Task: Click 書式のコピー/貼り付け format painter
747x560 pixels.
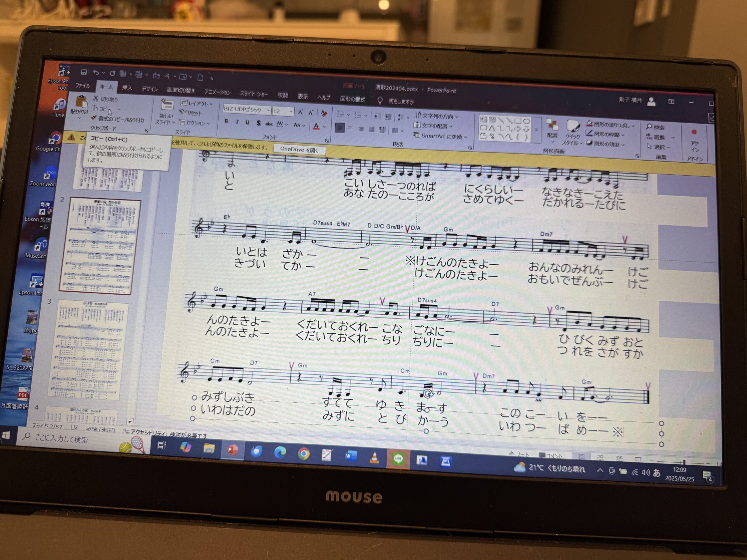Action: pyautogui.click(x=118, y=119)
